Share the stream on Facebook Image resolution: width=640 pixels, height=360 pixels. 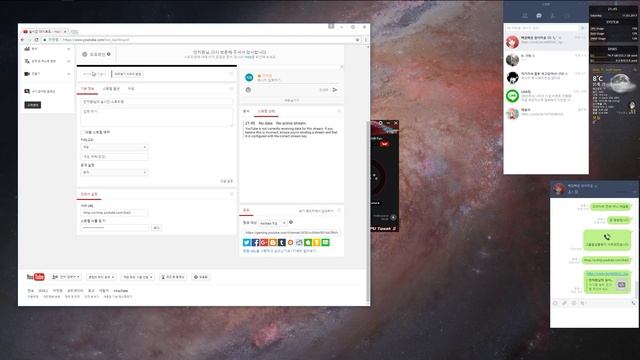coord(256,242)
